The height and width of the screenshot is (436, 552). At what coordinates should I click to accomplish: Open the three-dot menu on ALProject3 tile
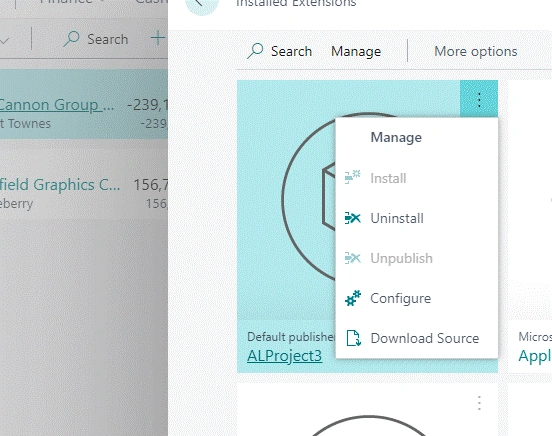479,100
